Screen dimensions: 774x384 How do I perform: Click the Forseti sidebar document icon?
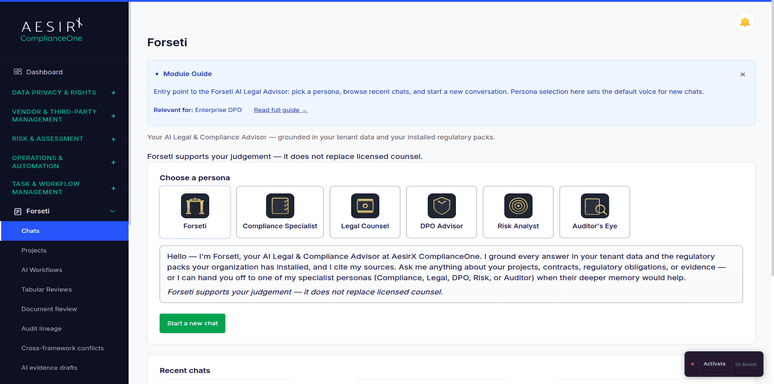pos(18,211)
